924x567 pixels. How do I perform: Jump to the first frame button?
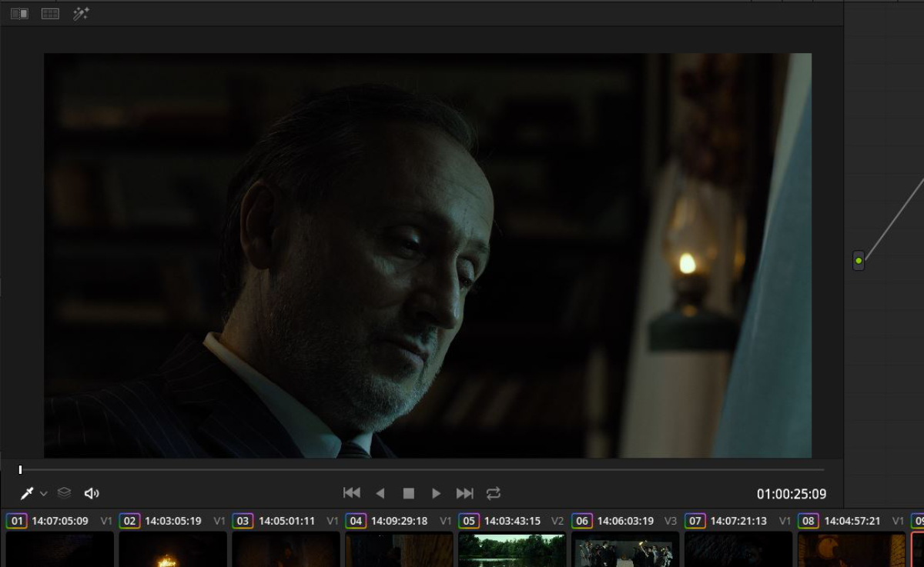coord(351,493)
